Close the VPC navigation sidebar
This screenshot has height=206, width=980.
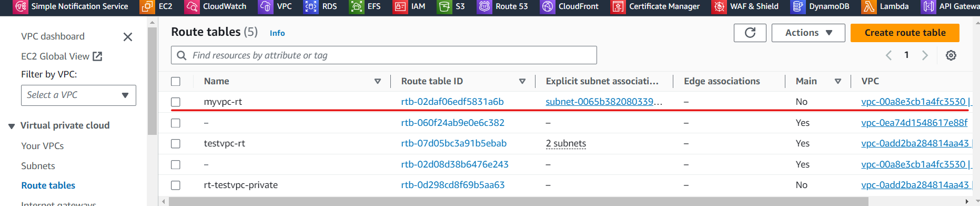coord(127,37)
